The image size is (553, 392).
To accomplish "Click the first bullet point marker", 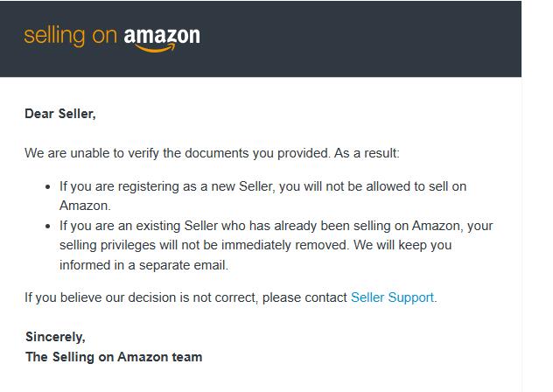I will point(48,186).
